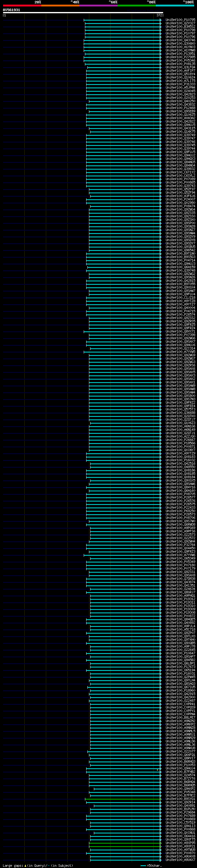The image size is (197, 868).
Task: Click the green alignment bar for UniRef100_A9XP95
Action: [x=125, y=843]
